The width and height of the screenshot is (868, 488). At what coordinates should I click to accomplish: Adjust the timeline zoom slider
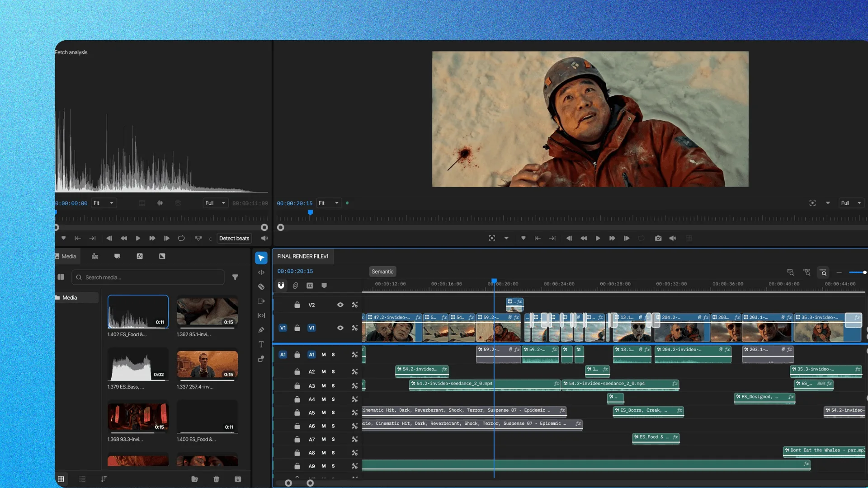[x=857, y=272]
